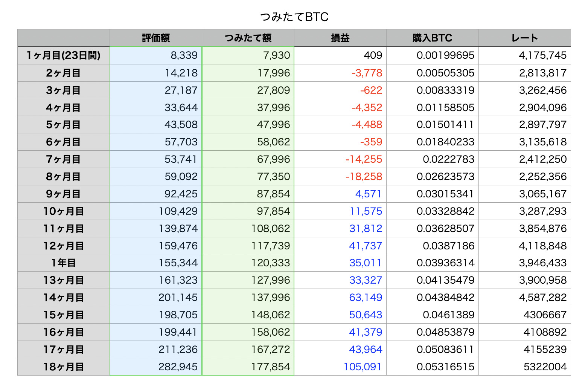
Task: Select the rate cell 2,904,096
Action: pyautogui.click(x=525, y=107)
